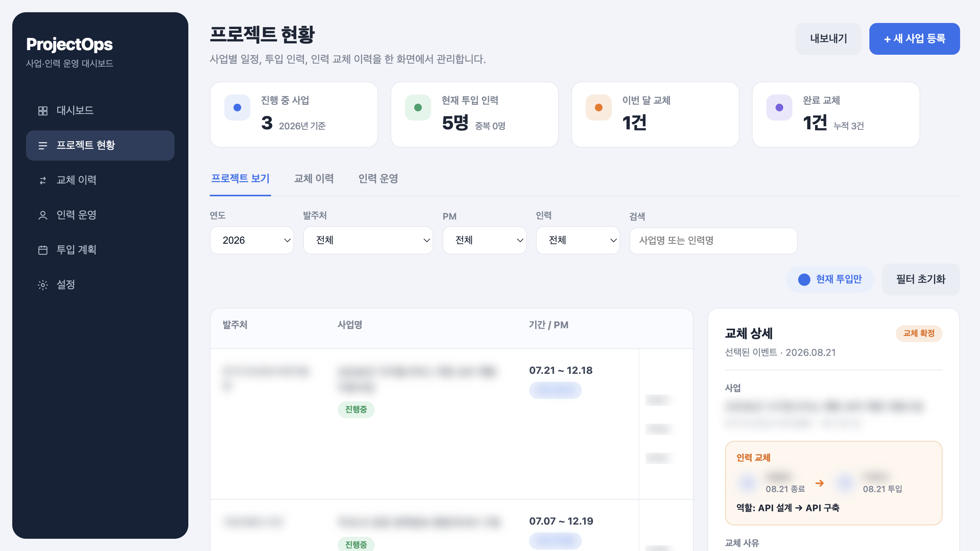The image size is (980, 551).
Task: Click the blurred PM chip under 07.21 ~ 12.18
Action: [555, 390]
